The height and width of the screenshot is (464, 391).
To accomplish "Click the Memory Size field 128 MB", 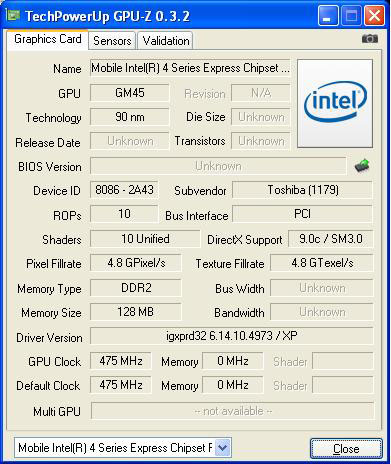I will (x=136, y=312).
